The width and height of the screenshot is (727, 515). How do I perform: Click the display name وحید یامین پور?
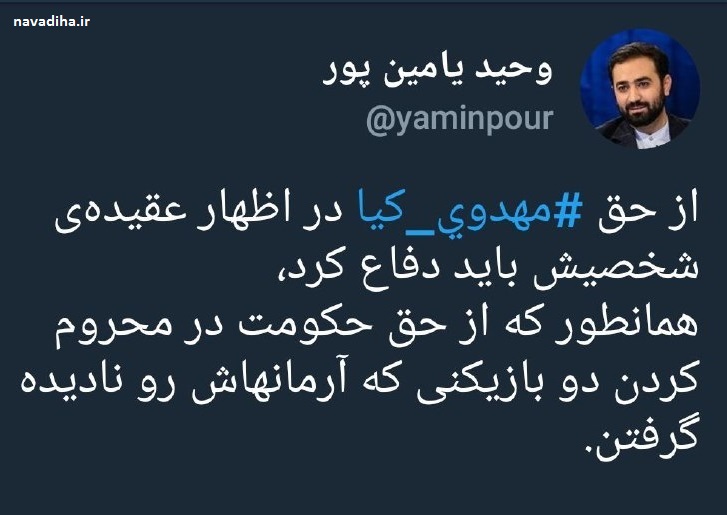pyautogui.click(x=437, y=71)
